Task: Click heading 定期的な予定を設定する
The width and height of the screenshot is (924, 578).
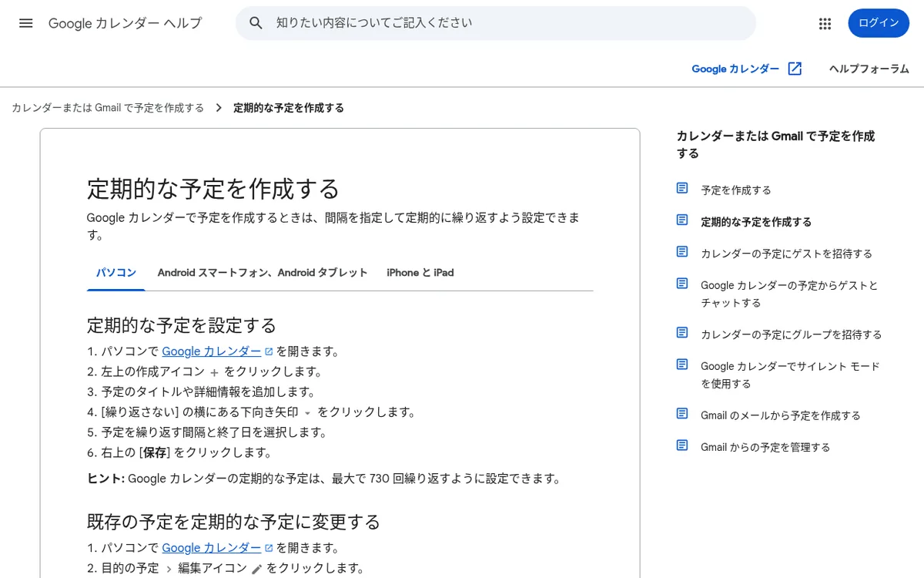Action: [x=182, y=325]
